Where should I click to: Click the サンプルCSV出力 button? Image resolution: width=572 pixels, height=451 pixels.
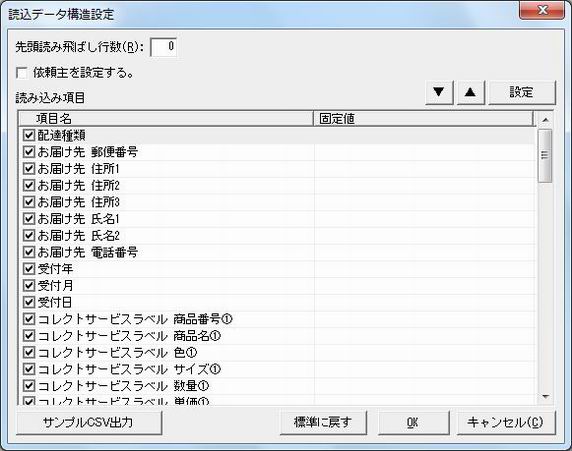click(89, 423)
